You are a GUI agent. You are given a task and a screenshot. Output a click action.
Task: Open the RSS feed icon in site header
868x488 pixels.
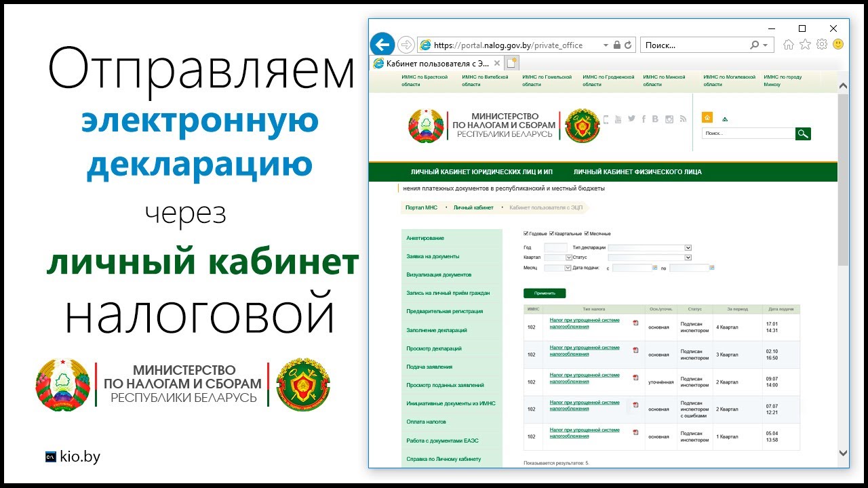coord(683,119)
